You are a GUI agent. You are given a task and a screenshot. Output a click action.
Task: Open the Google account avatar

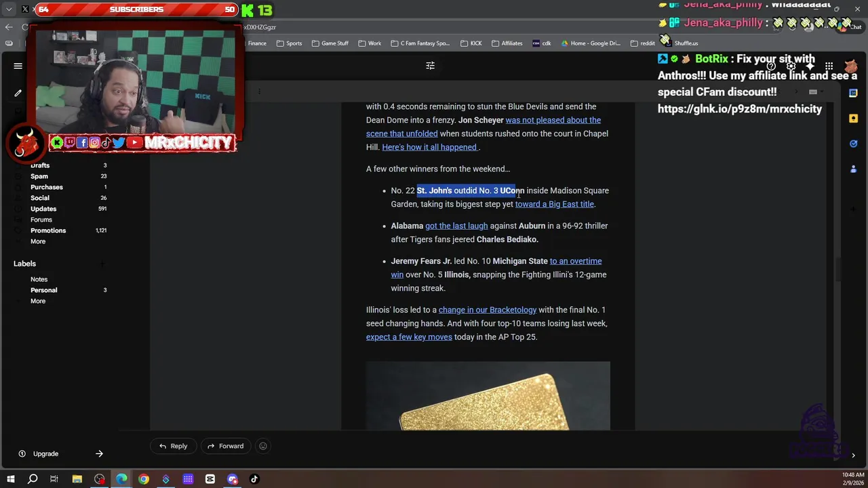[x=850, y=66]
